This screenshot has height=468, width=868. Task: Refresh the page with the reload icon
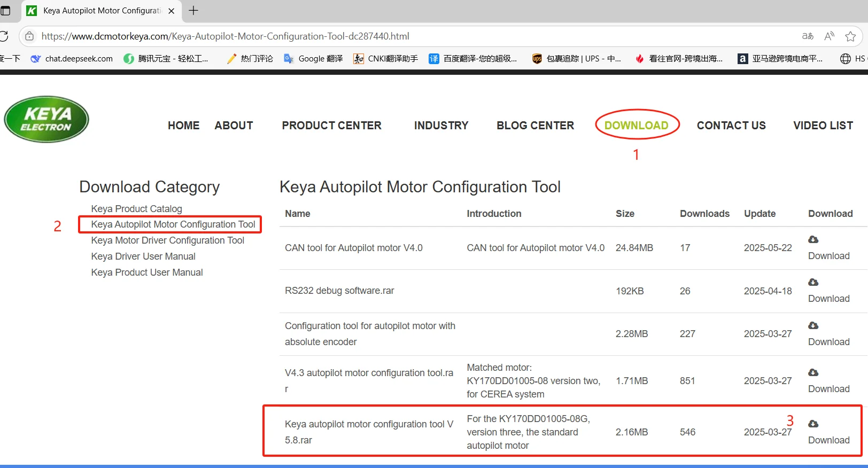4,36
